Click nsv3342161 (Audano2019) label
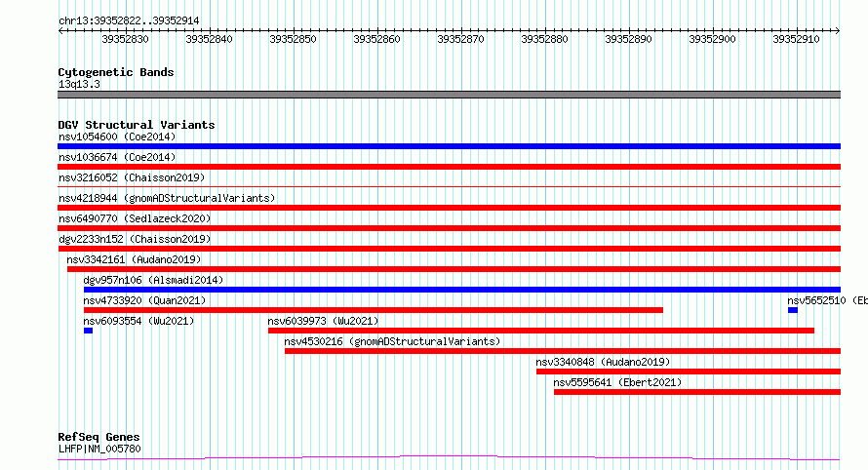 pyautogui.click(x=134, y=259)
